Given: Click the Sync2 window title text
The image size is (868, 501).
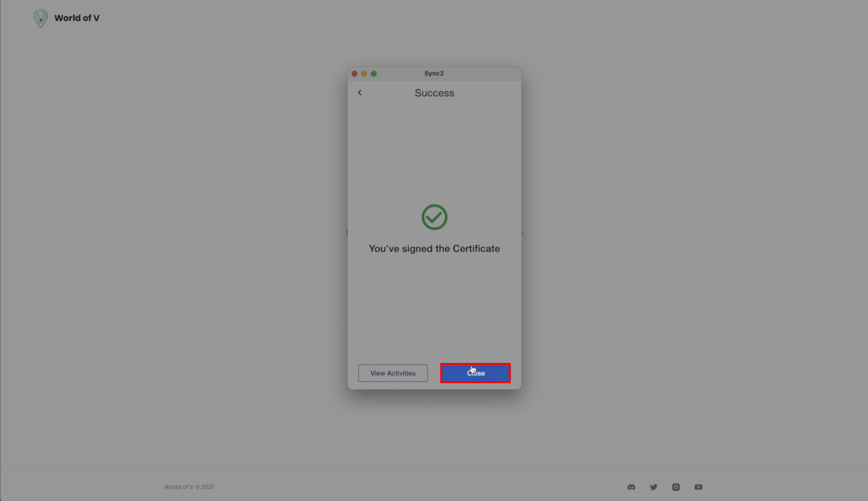Looking at the screenshot, I should pyautogui.click(x=434, y=73).
